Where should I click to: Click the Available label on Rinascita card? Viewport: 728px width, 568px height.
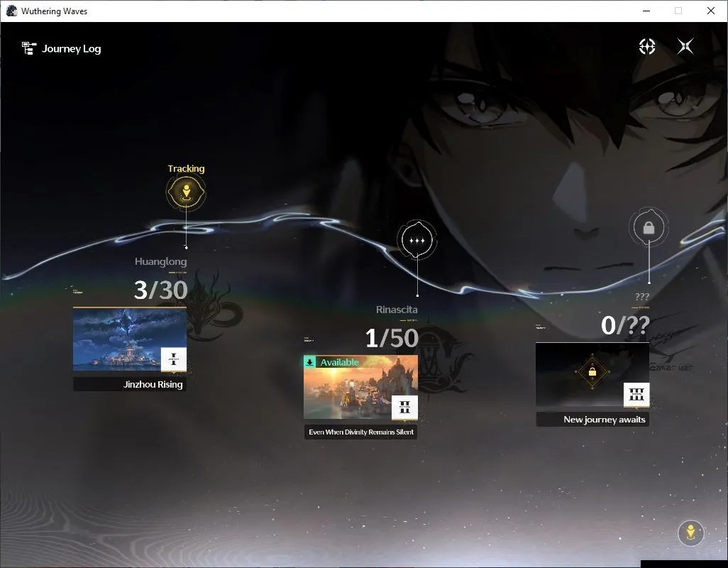coord(339,362)
